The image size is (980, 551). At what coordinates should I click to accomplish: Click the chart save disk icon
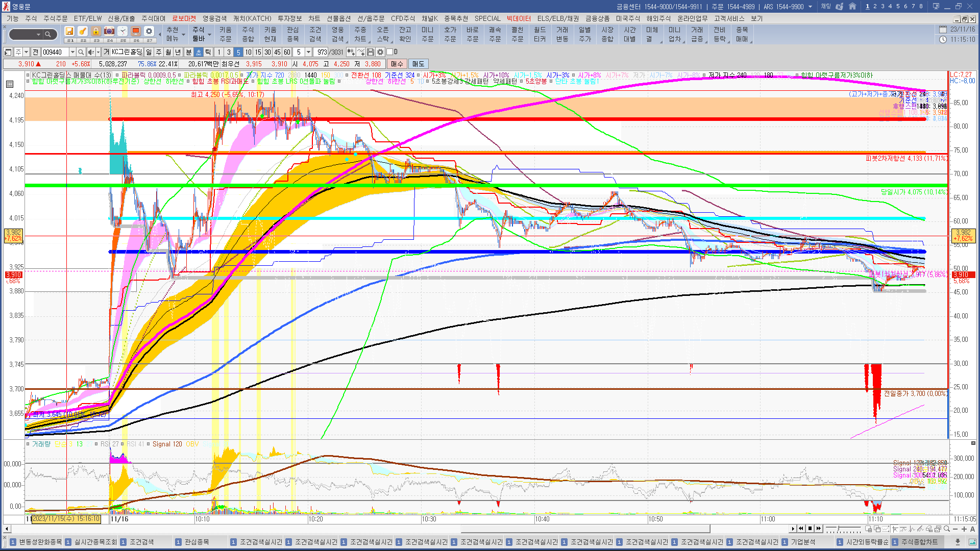[371, 52]
